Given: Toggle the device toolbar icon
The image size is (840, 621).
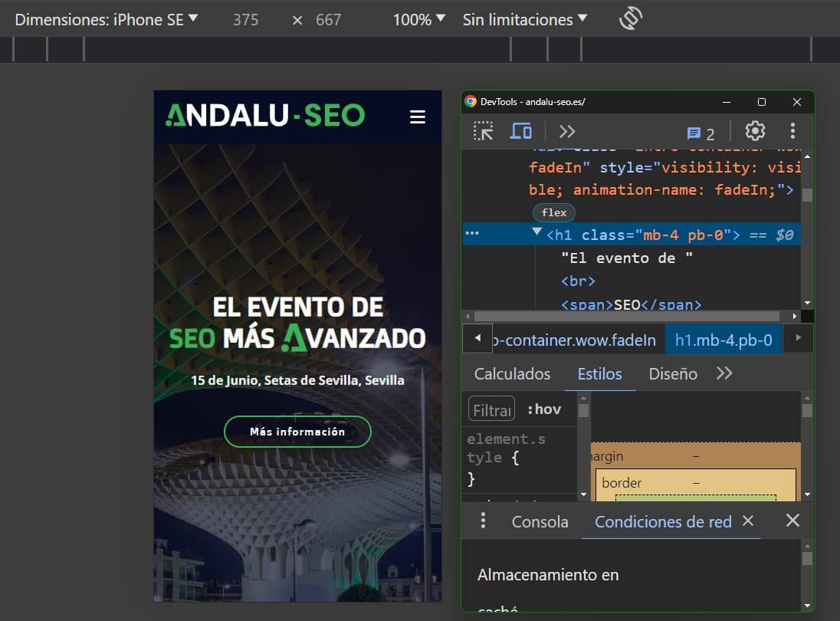Looking at the screenshot, I should pos(521,132).
